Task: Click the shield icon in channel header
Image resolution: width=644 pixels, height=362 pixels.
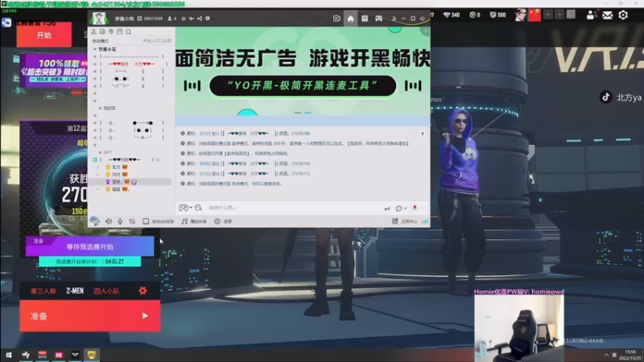Action: [x=208, y=19]
